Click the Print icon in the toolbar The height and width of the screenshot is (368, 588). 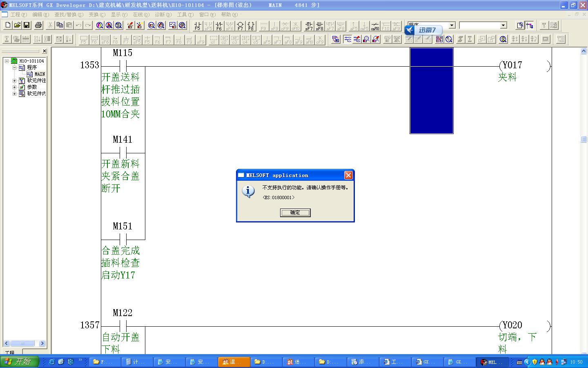(x=38, y=25)
